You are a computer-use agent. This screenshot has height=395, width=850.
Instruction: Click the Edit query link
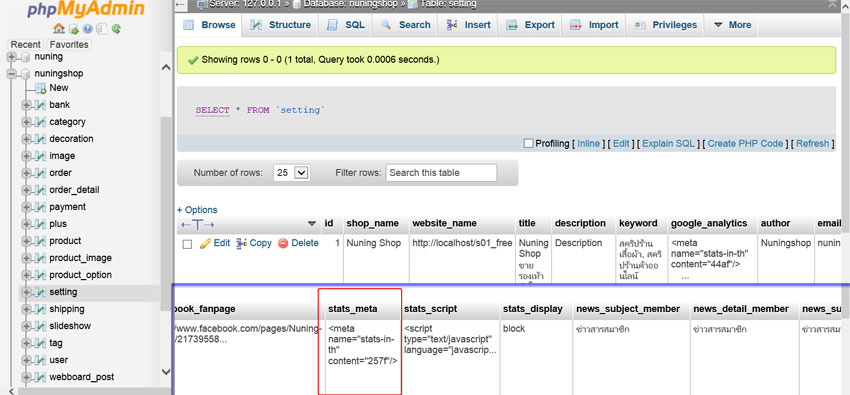pyautogui.click(x=621, y=144)
